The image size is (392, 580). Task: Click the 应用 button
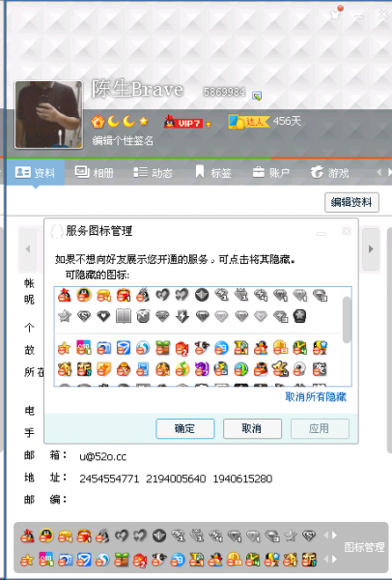pyautogui.click(x=320, y=428)
